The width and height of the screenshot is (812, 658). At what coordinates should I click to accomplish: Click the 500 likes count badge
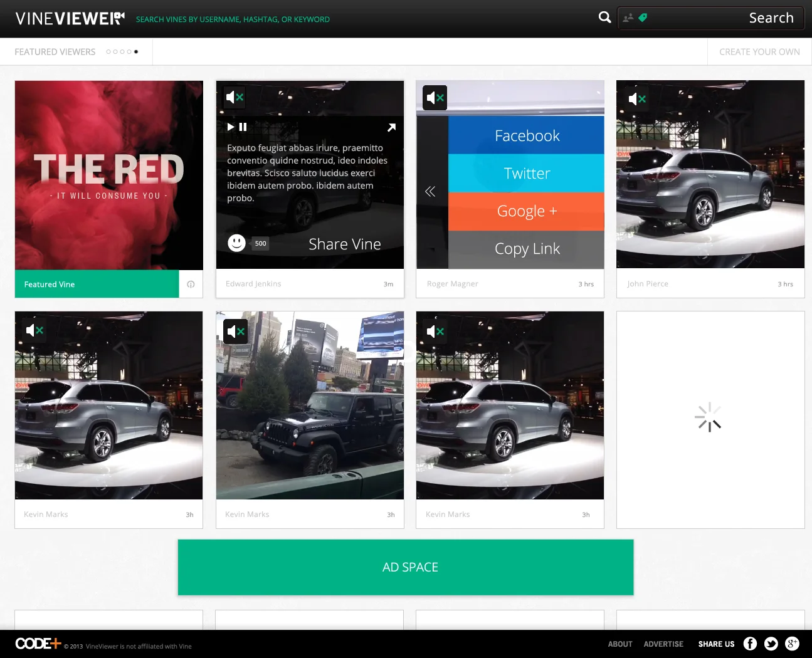[x=260, y=244]
